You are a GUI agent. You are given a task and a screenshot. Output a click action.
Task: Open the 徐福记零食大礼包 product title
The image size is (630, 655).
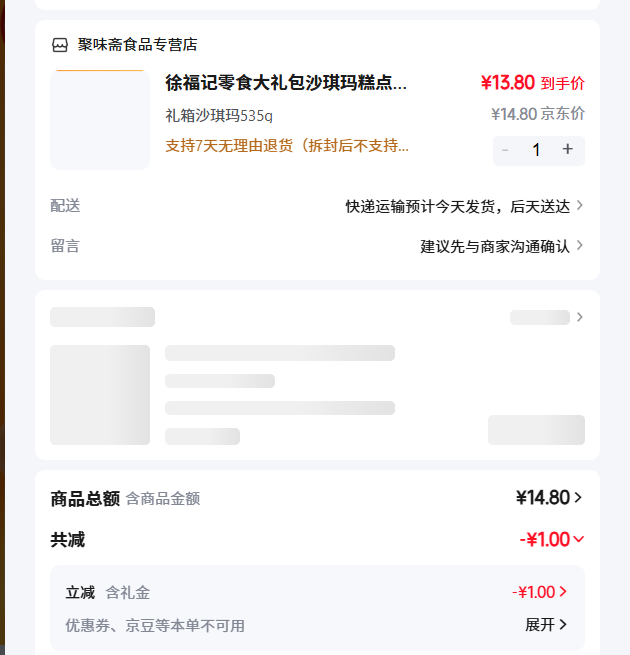pyautogui.click(x=286, y=83)
